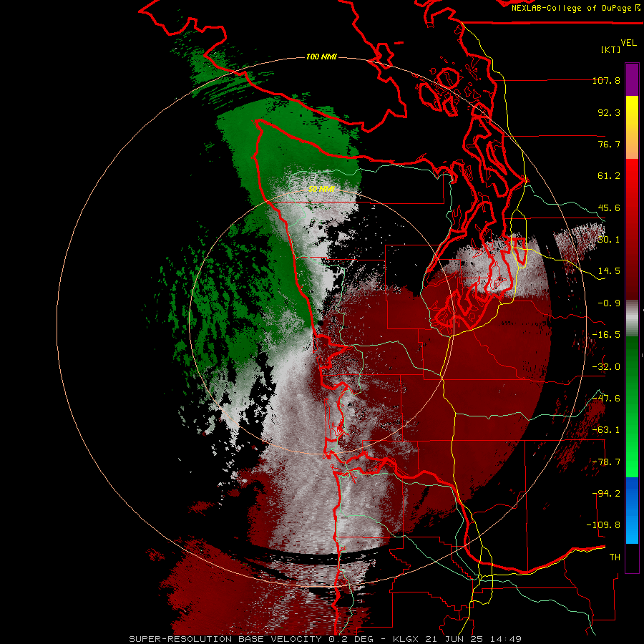Click the 14:49 timestamp in the caption
The height and width of the screenshot is (644, 644).
click(x=507, y=639)
